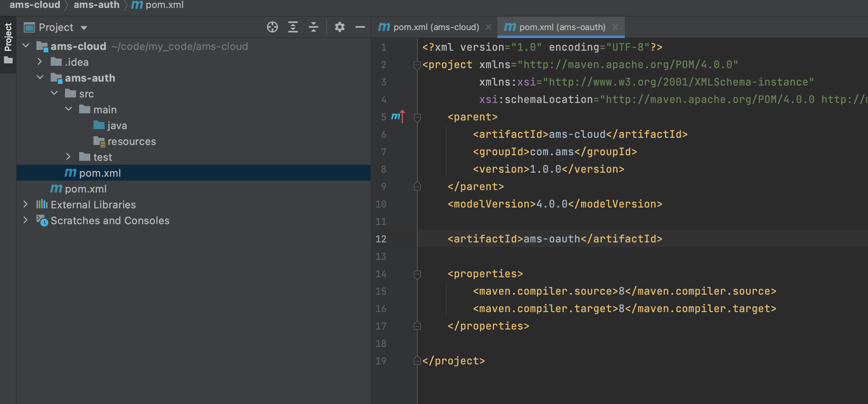Click ams-auth in the breadcrumb bar
Image resolution: width=868 pixels, height=404 pixels.
tap(96, 5)
